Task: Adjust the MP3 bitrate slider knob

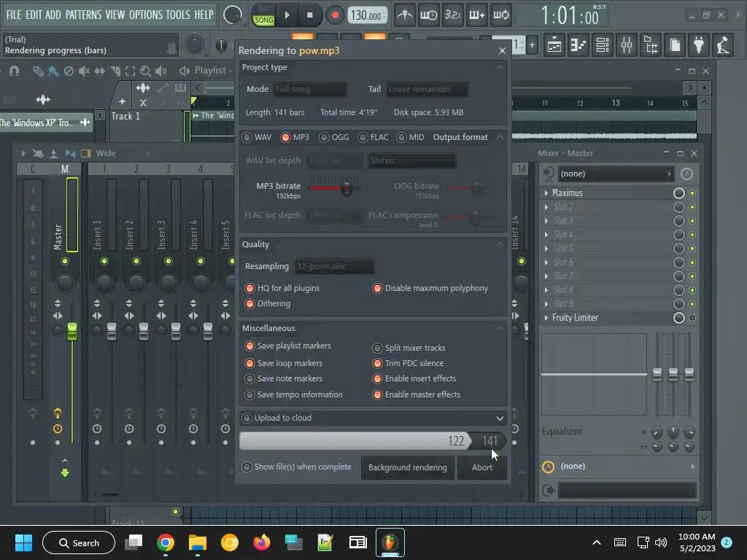Action: pos(347,188)
